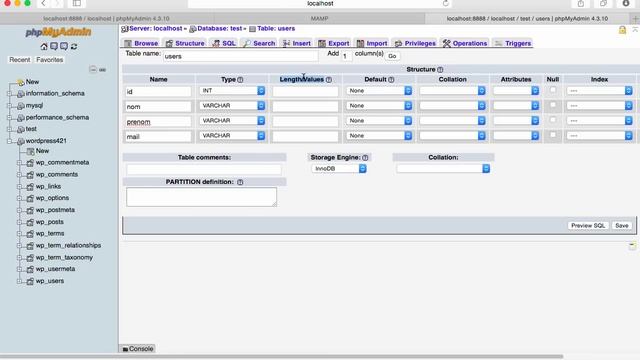640x360 pixels.
Task: Expand the wp_options table node
Action: point(19,198)
